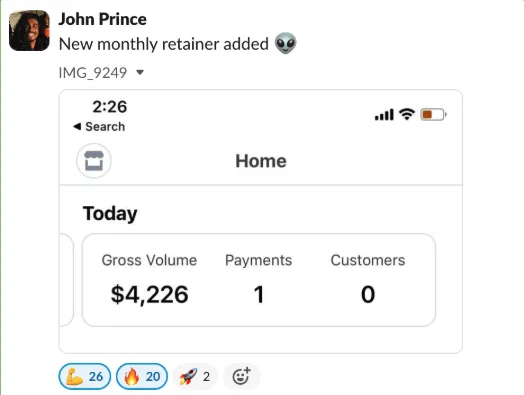The height and width of the screenshot is (395, 524).
Task: Open the Customers count stat
Action: point(368,279)
